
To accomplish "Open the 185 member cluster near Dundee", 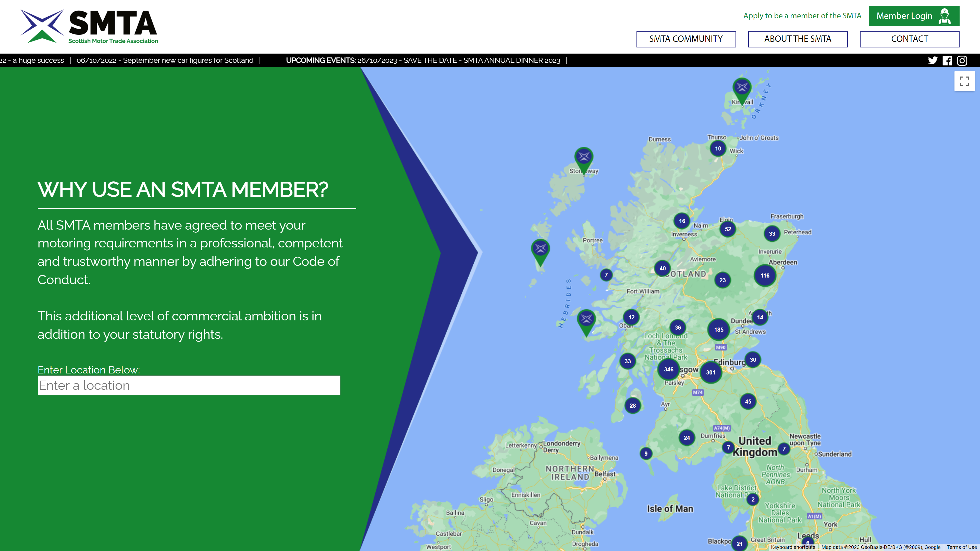I will 719,330.
